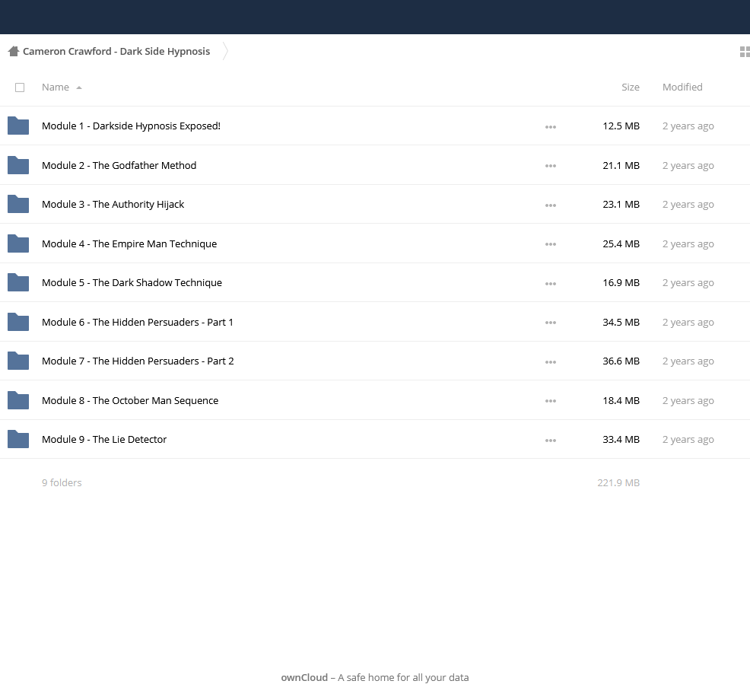Open three-dot actions menu for Module 3

(551, 205)
